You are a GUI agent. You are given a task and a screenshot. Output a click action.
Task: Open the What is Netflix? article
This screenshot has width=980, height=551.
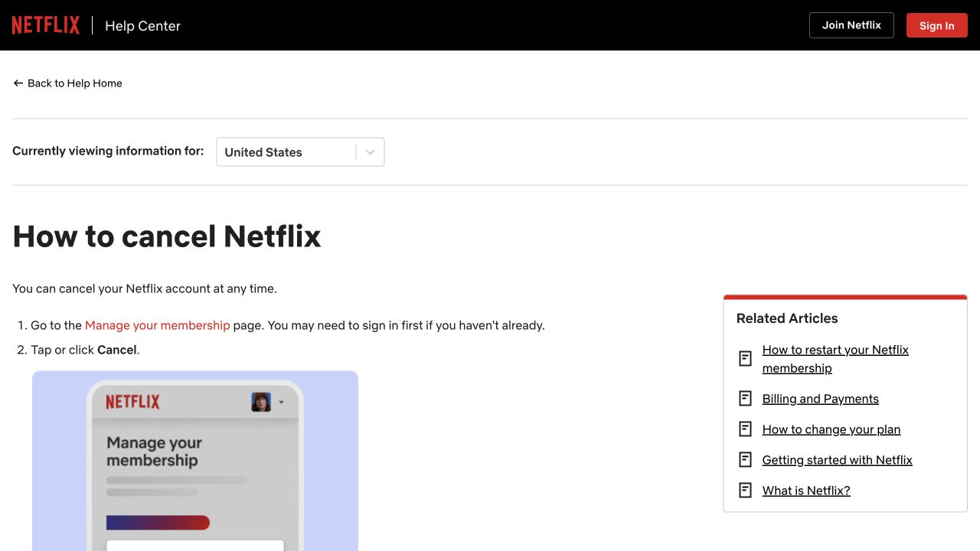point(806,491)
